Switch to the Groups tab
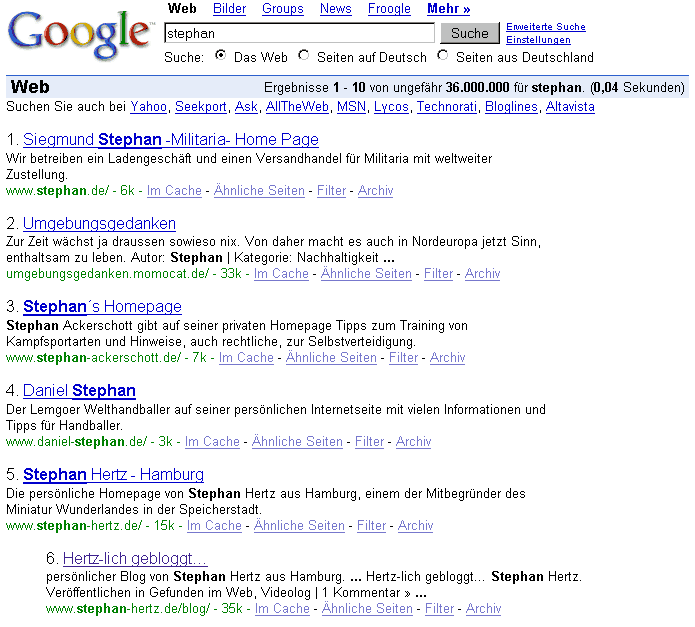 point(283,9)
